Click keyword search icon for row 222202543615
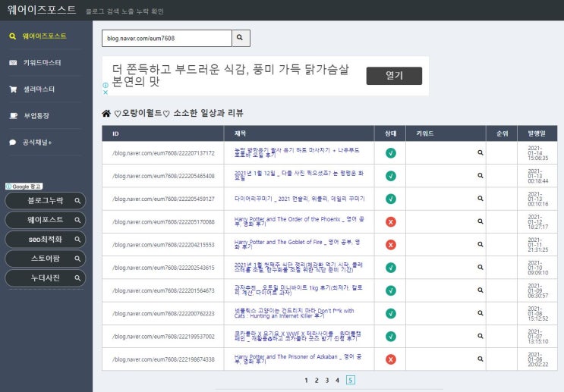564x392 pixels. point(481,268)
